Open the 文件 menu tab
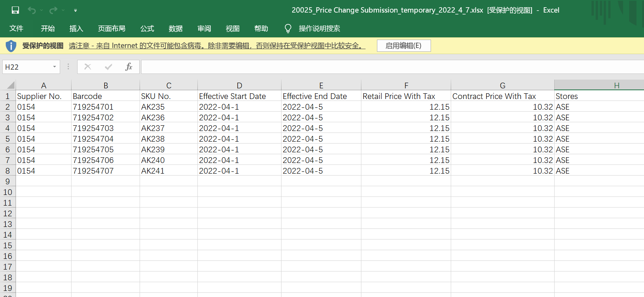The height and width of the screenshot is (297, 644). [x=16, y=29]
